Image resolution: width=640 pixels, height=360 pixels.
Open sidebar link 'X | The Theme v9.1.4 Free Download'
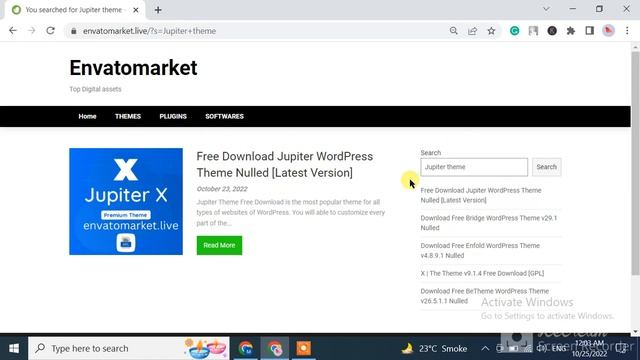click(482, 273)
